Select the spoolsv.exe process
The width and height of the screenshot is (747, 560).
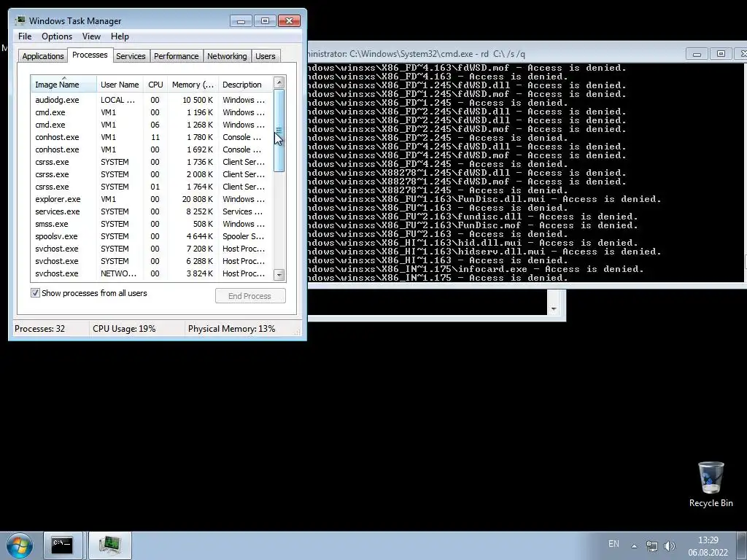click(152, 236)
